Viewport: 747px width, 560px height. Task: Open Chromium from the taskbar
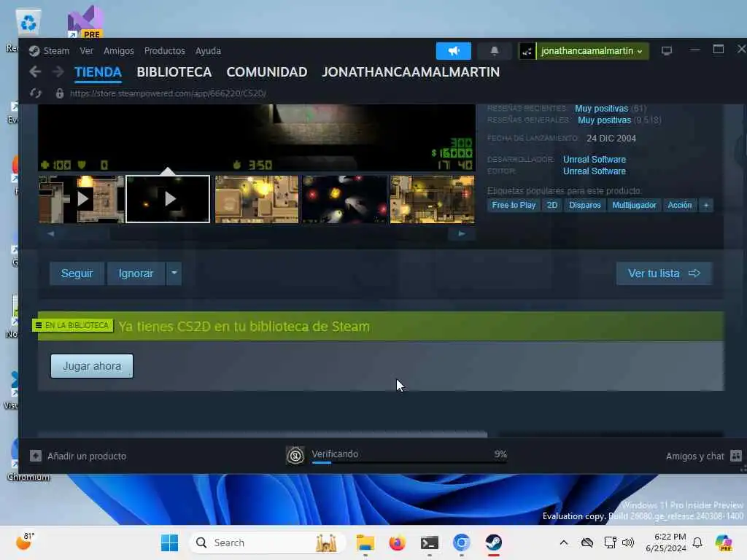pos(461,542)
